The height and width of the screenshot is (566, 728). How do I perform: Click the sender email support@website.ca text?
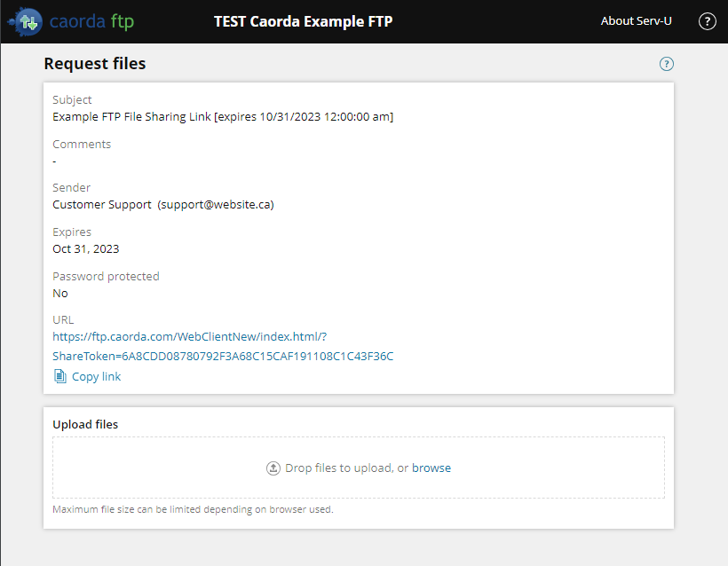[216, 205]
